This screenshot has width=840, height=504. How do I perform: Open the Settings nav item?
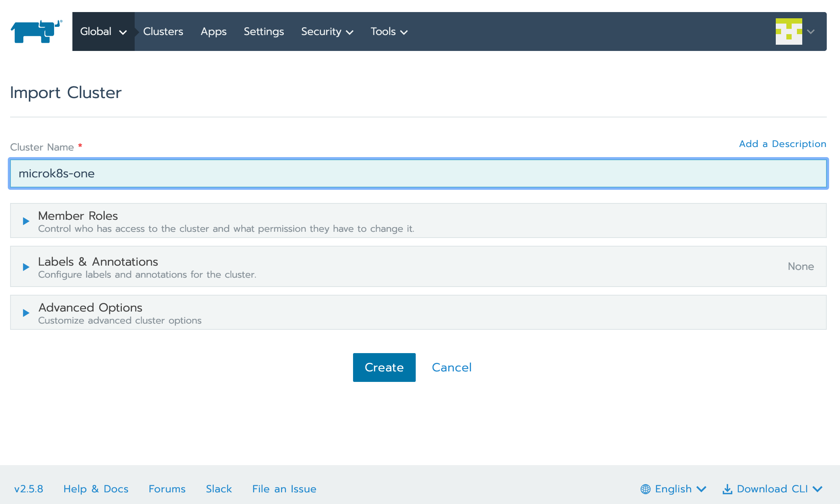(264, 31)
